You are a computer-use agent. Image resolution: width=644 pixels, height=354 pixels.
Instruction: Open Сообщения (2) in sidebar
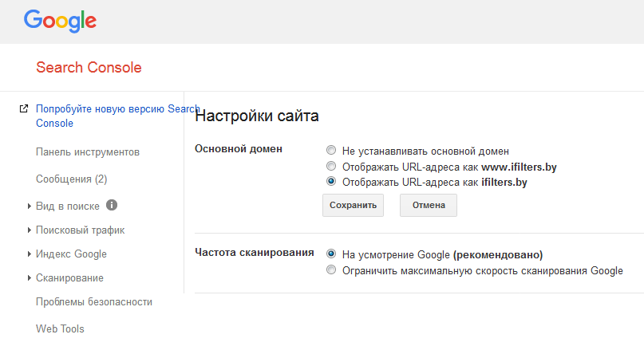point(72,179)
